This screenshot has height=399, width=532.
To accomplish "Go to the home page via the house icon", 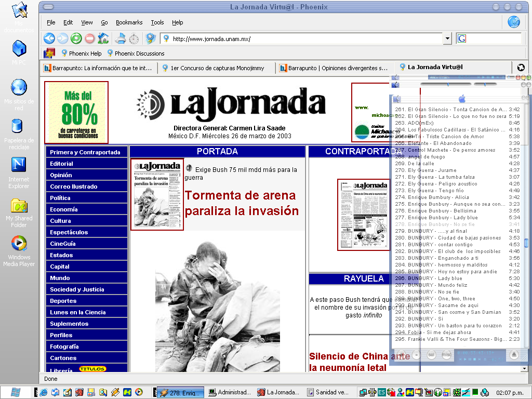I will pyautogui.click(x=103, y=38).
